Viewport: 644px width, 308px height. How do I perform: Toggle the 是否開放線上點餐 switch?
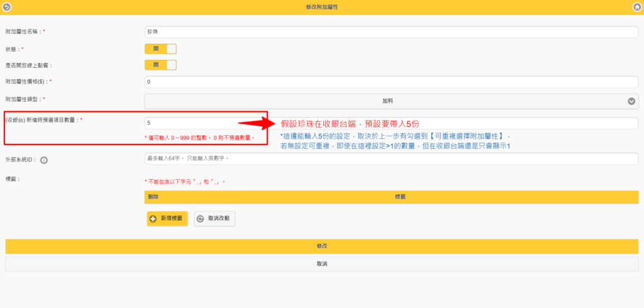click(x=160, y=65)
